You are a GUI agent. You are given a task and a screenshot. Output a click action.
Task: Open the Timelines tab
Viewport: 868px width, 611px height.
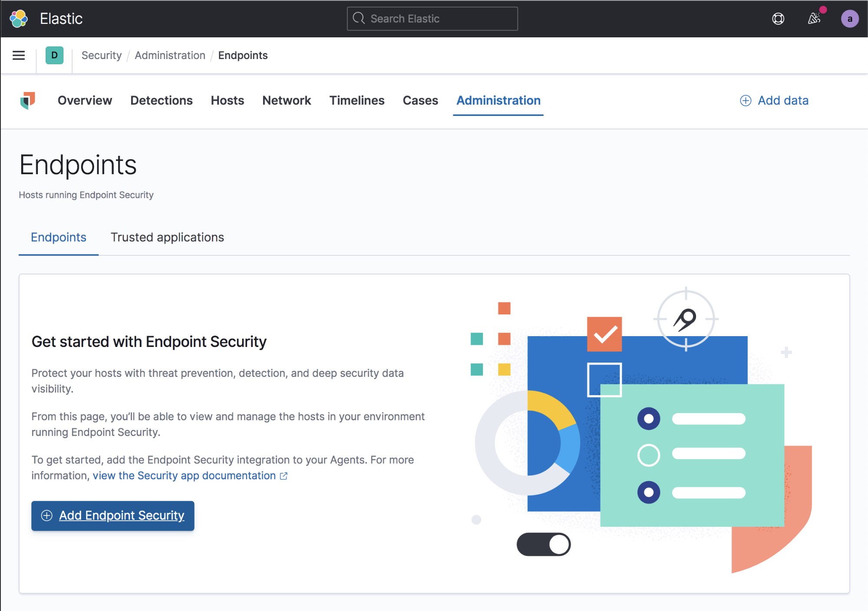click(356, 100)
